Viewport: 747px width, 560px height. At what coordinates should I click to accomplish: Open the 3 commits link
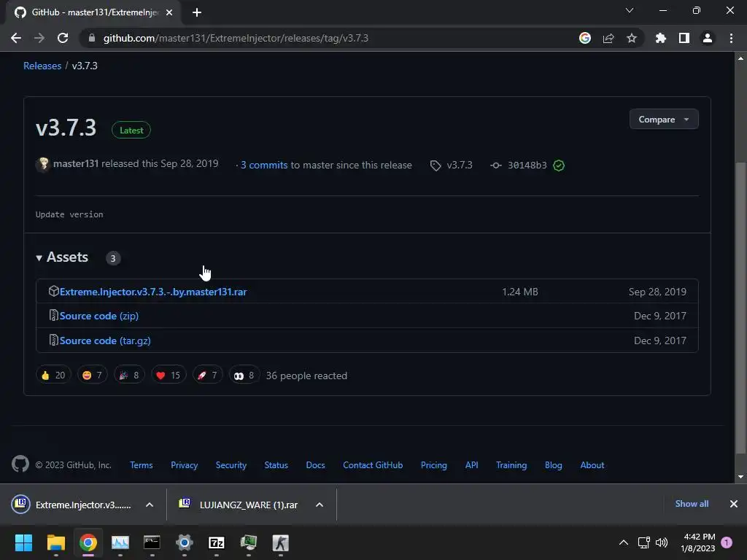(264, 165)
